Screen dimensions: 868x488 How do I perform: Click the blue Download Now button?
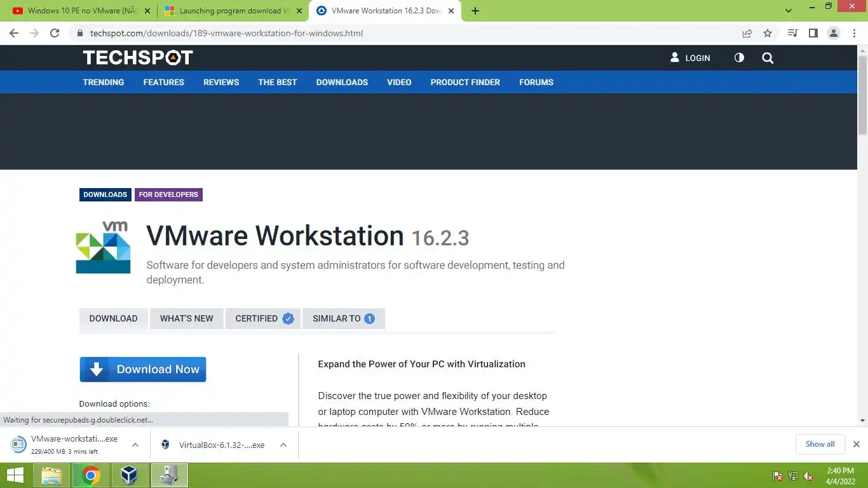pos(143,369)
